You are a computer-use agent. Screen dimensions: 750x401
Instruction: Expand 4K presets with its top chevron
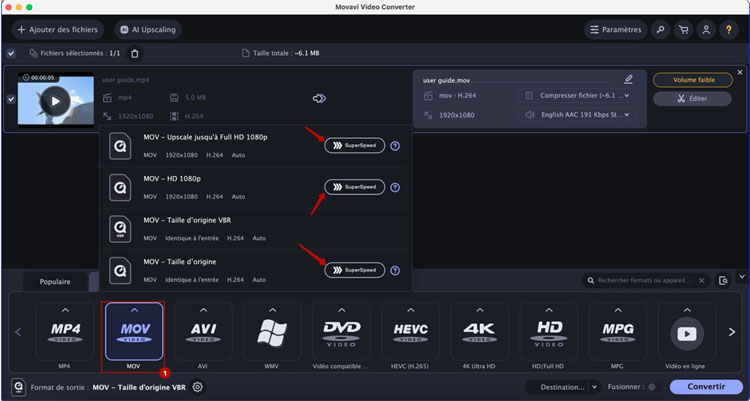480,310
